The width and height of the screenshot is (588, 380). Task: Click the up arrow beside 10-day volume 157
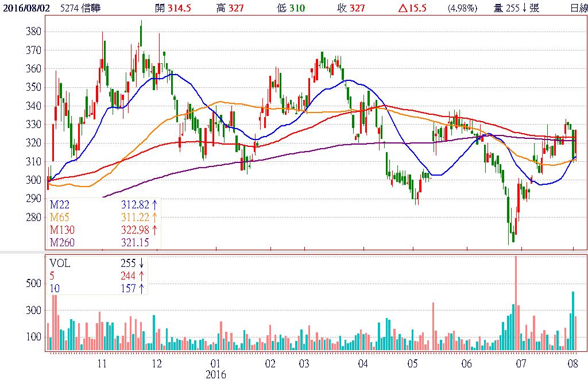coord(141,288)
